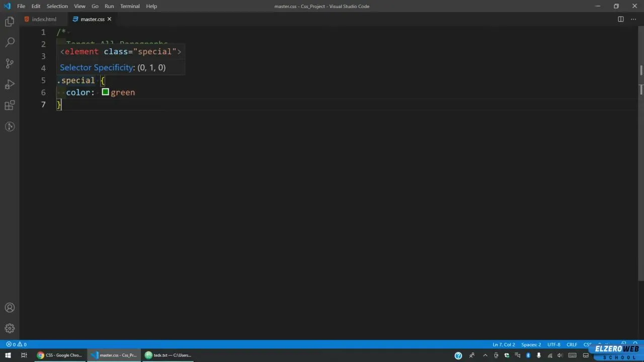Click the Windows Security shield tray icon

(x=507, y=355)
